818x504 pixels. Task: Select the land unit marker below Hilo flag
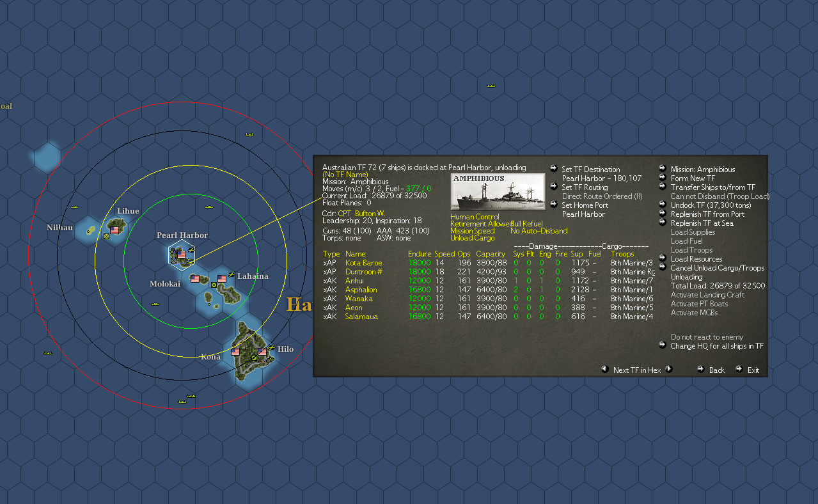pos(254,358)
